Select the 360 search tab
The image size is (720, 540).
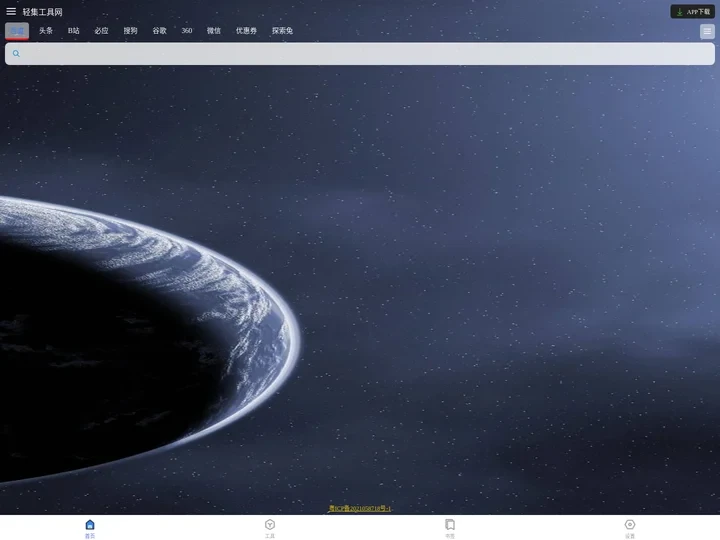[187, 31]
